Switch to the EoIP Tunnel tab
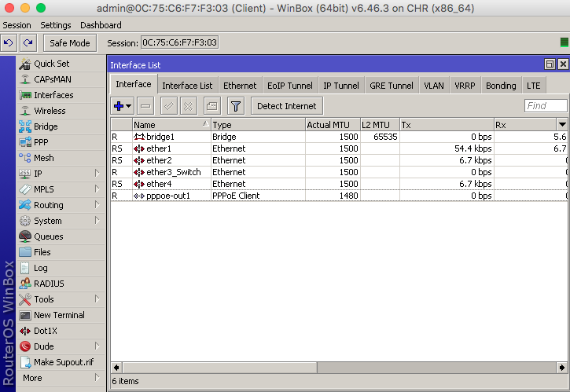 290,86
